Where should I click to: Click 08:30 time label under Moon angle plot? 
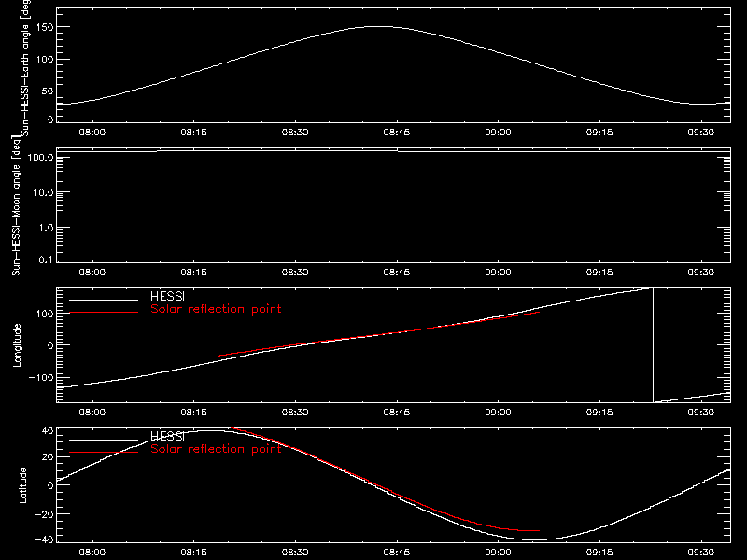(x=295, y=273)
